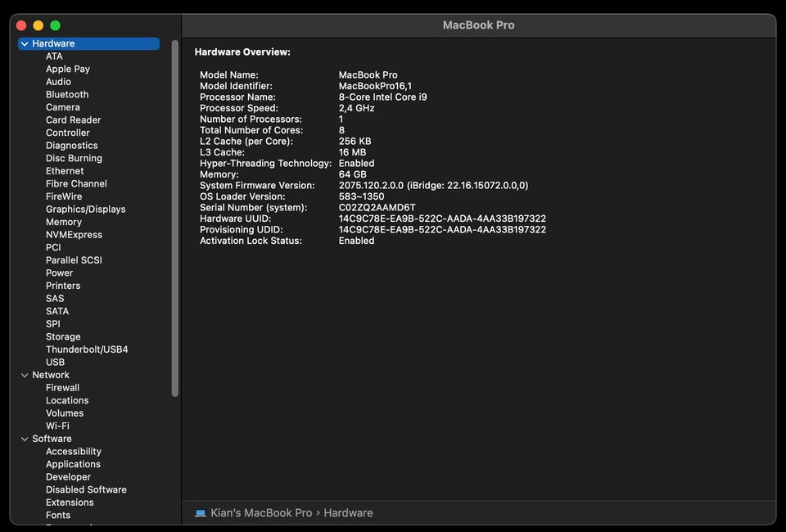Viewport: 786px width, 532px height.
Task: Click the sidebar vertical scrollbar
Action: coord(175,219)
